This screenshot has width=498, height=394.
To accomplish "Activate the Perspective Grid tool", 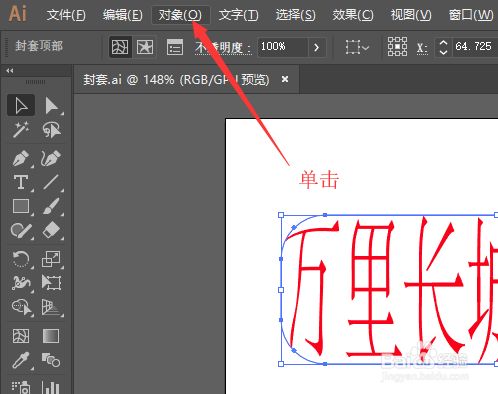I will (51, 307).
